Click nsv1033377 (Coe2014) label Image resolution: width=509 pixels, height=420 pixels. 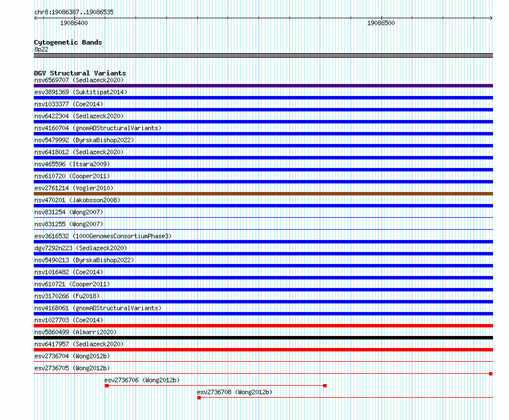click(69, 104)
